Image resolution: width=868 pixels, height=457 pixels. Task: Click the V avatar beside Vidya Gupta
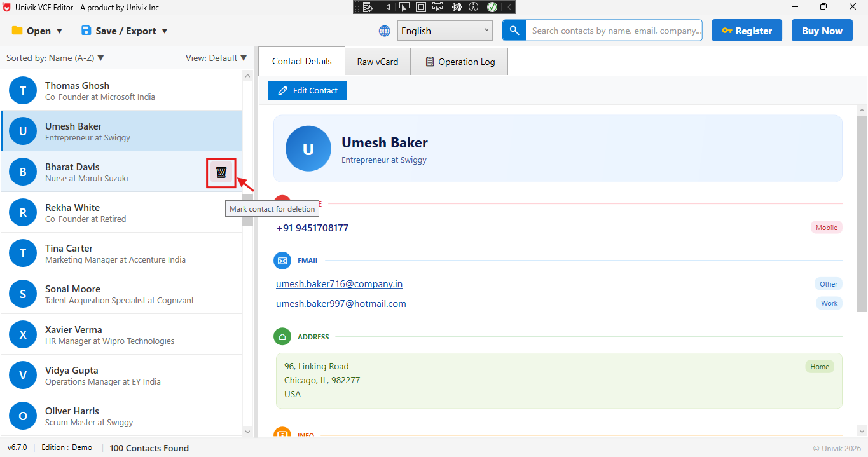click(x=23, y=376)
